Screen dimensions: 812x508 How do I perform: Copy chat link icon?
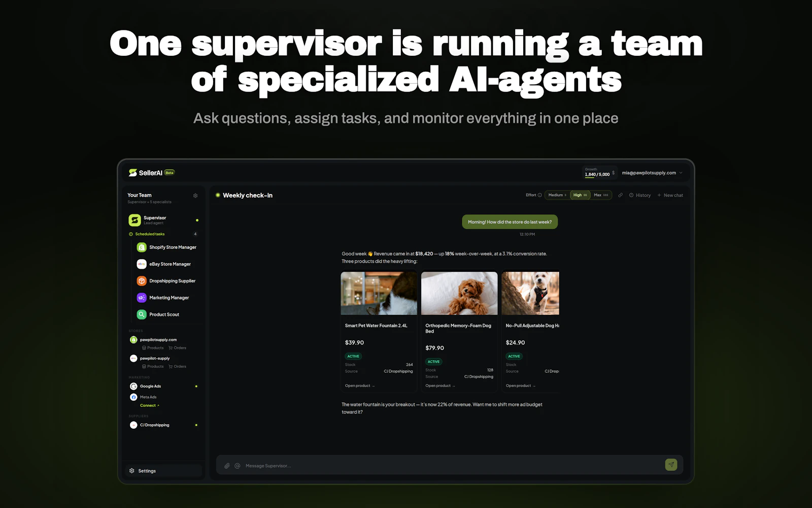(620, 195)
